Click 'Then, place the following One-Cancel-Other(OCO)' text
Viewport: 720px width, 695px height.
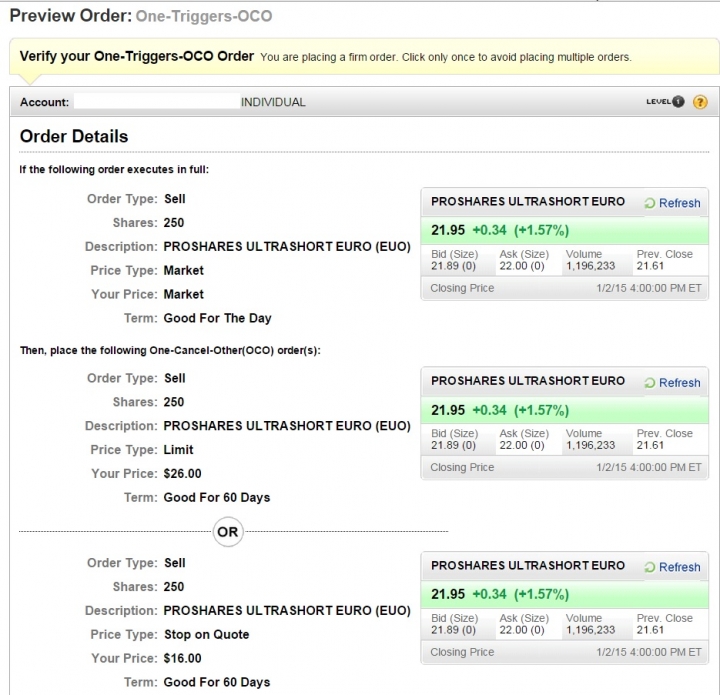(x=170, y=350)
